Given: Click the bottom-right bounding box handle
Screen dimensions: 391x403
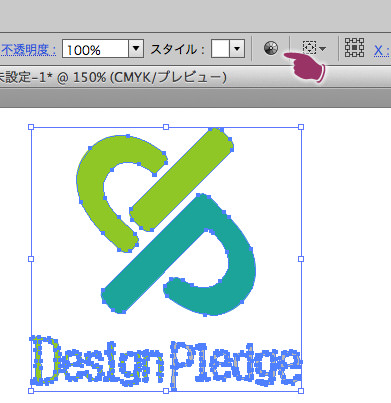Looking at the screenshot, I should pyautogui.click(x=301, y=391).
